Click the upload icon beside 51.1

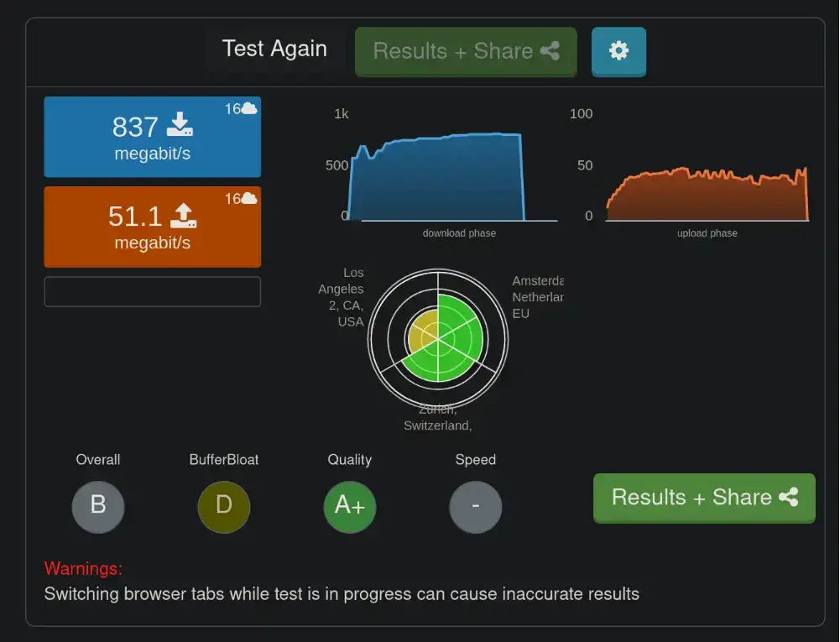(183, 216)
